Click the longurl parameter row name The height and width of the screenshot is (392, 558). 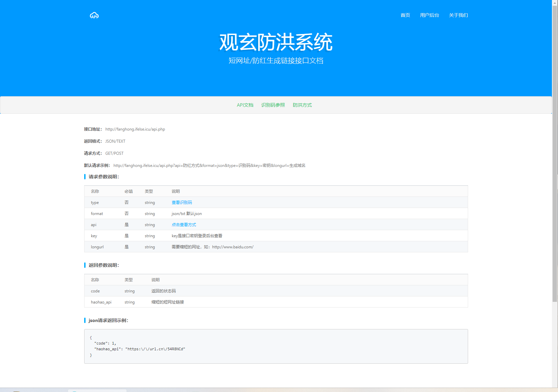(97, 247)
